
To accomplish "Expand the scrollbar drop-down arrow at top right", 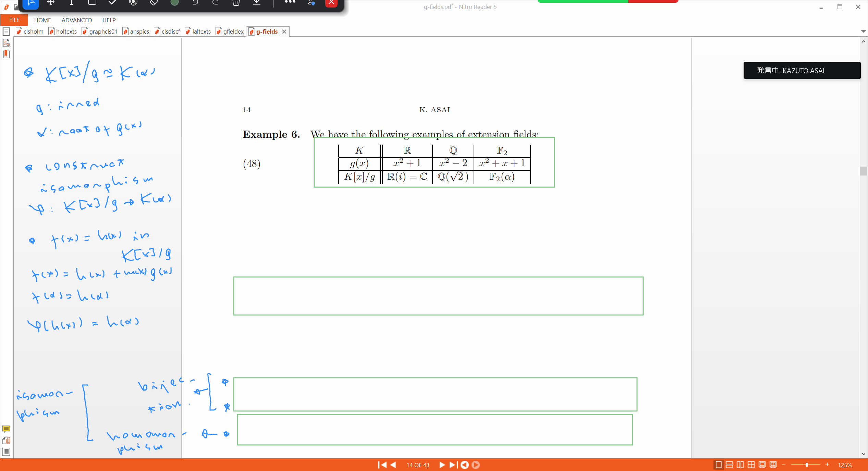I will point(863,31).
